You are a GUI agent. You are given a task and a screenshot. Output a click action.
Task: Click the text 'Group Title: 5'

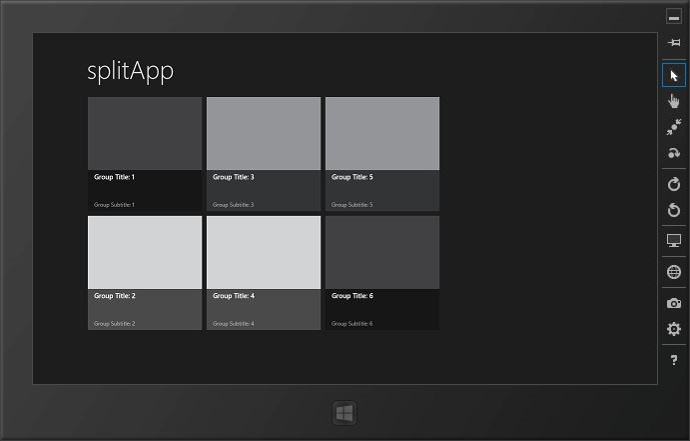coord(352,177)
